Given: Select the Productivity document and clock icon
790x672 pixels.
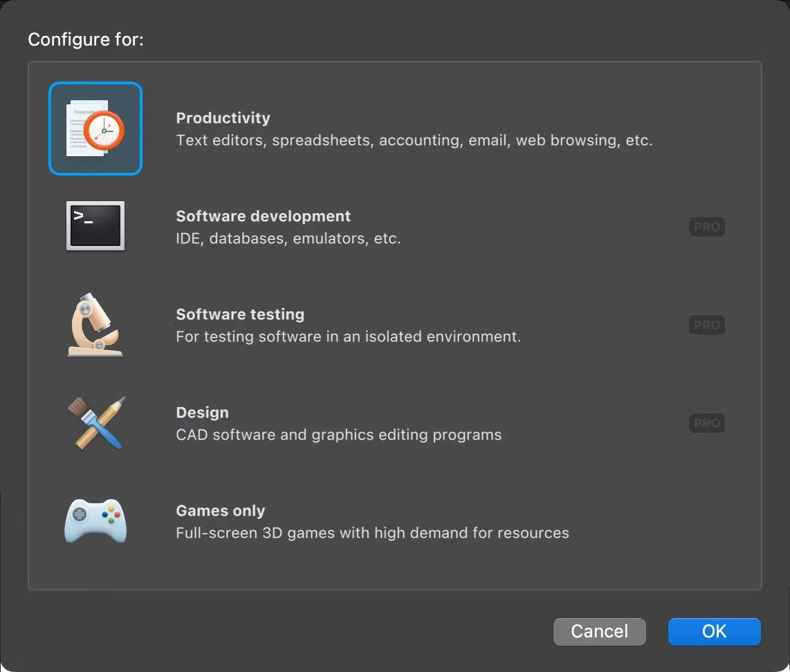Looking at the screenshot, I should [x=95, y=129].
